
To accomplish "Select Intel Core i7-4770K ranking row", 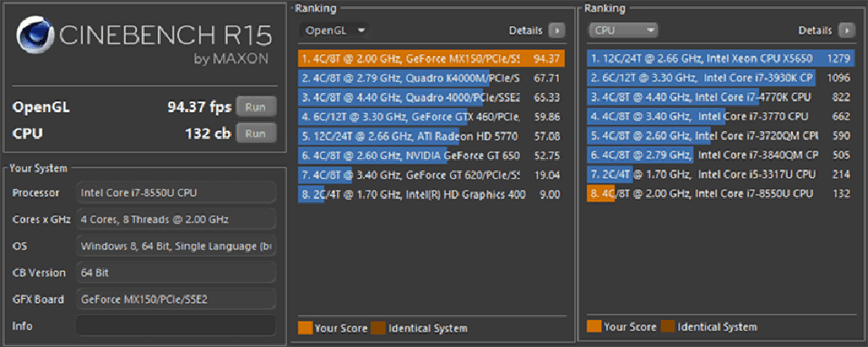I will (x=721, y=98).
